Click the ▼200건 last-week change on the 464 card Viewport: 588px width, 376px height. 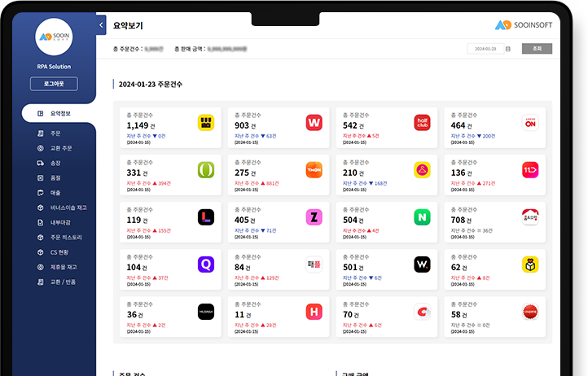486,136
